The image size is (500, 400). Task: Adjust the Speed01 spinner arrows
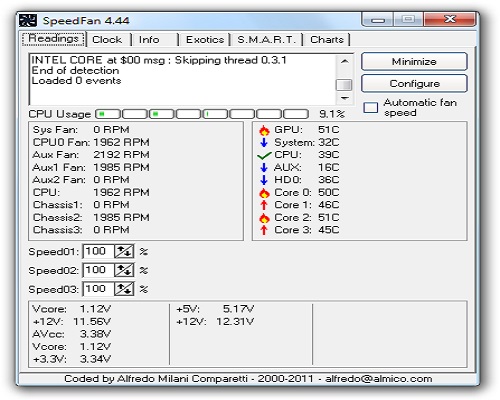pyautogui.click(x=124, y=251)
